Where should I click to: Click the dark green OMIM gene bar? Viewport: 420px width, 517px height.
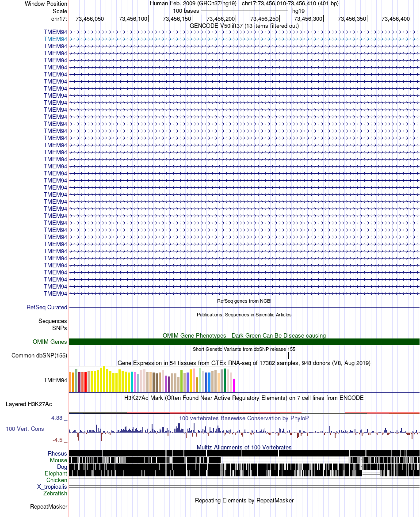tap(244, 342)
